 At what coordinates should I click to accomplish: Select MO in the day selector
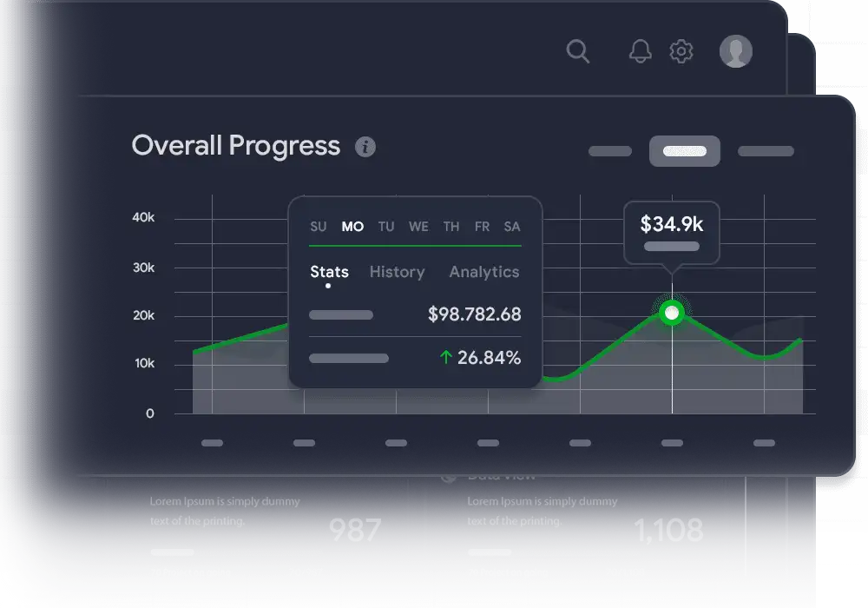(x=352, y=227)
